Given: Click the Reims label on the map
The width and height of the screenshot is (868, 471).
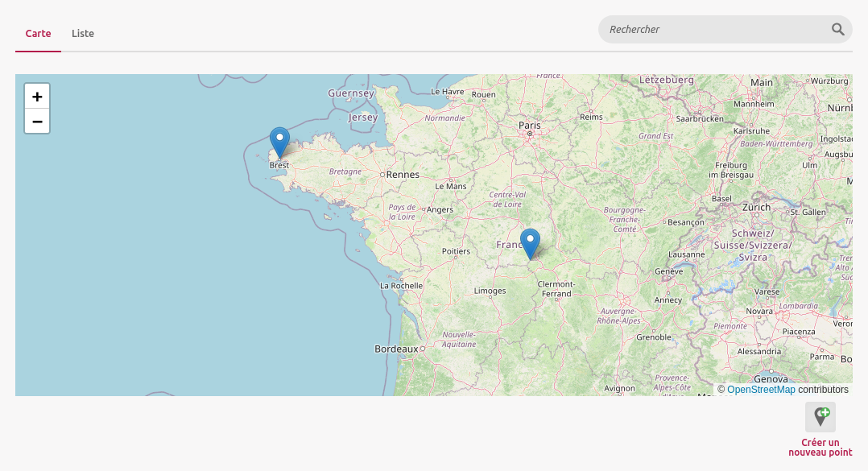Looking at the screenshot, I should point(591,117).
